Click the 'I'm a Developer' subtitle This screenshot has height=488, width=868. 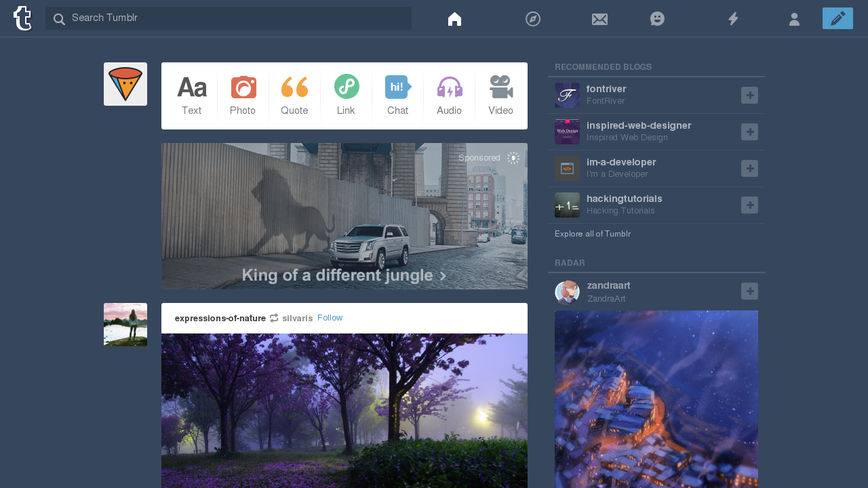pyautogui.click(x=617, y=174)
